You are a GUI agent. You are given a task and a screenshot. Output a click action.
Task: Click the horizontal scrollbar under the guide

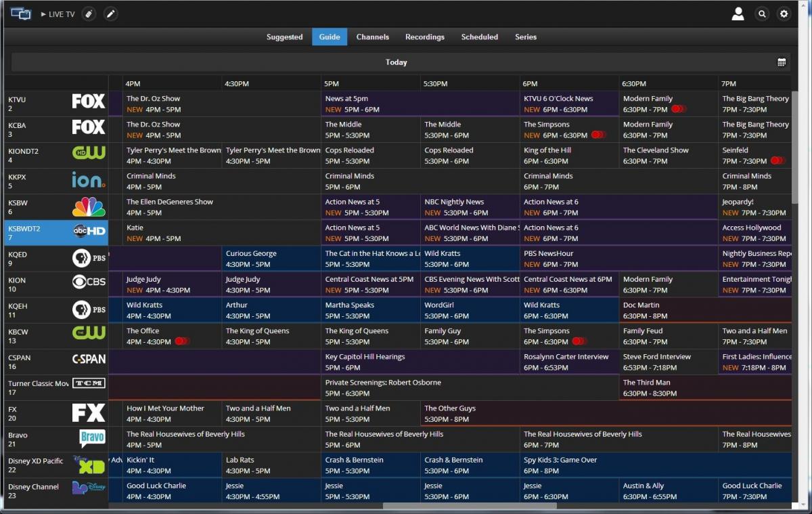point(470,506)
